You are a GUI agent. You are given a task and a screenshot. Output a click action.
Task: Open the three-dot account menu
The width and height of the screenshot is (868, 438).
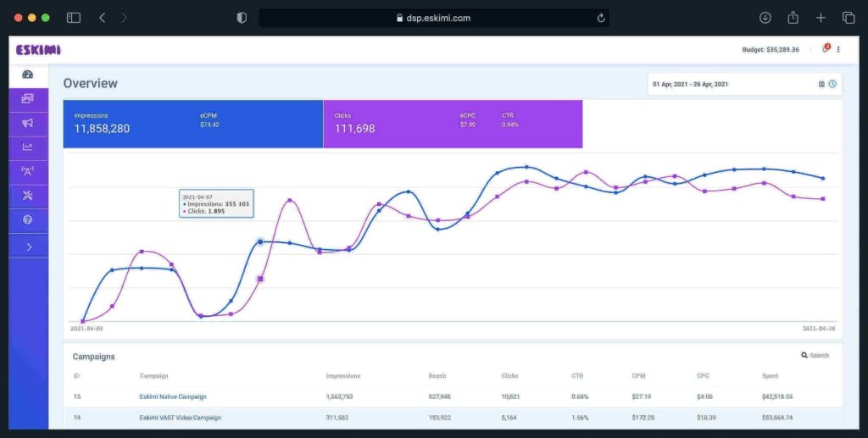coord(838,49)
